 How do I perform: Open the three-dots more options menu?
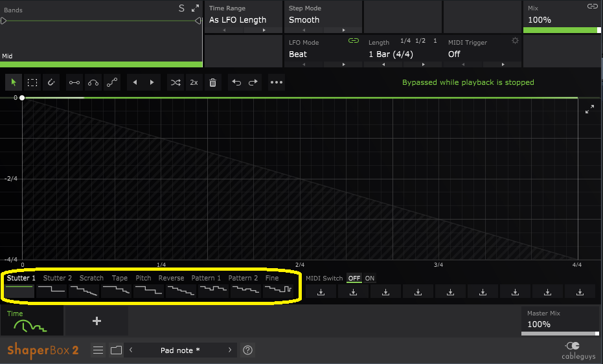click(277, 82)
